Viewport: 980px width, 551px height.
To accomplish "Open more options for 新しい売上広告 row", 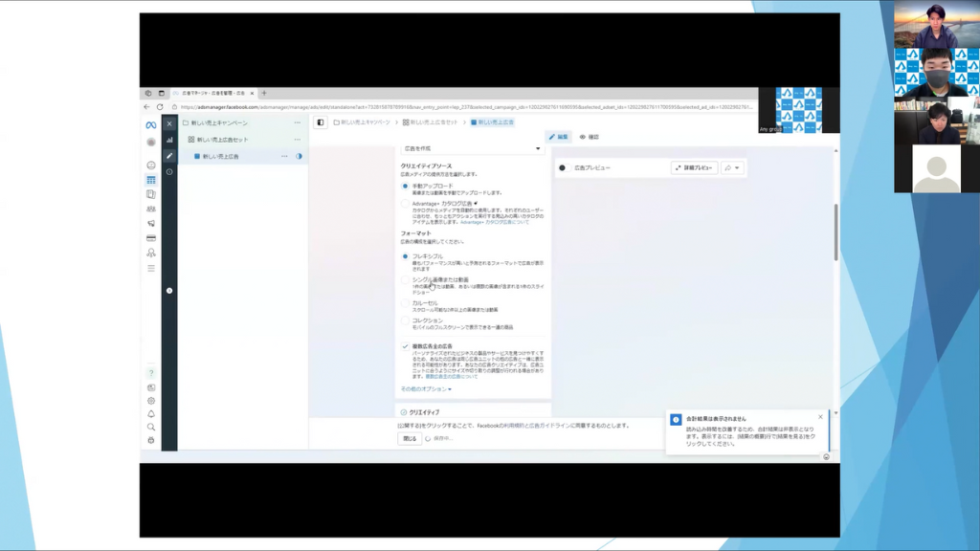I will [284, 156].
